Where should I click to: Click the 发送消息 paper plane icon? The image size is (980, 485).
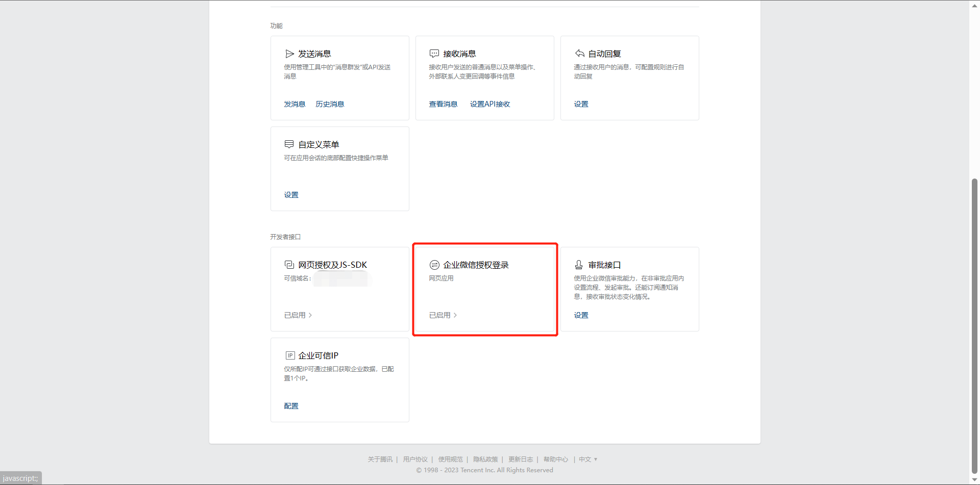(x=289, y=54)
